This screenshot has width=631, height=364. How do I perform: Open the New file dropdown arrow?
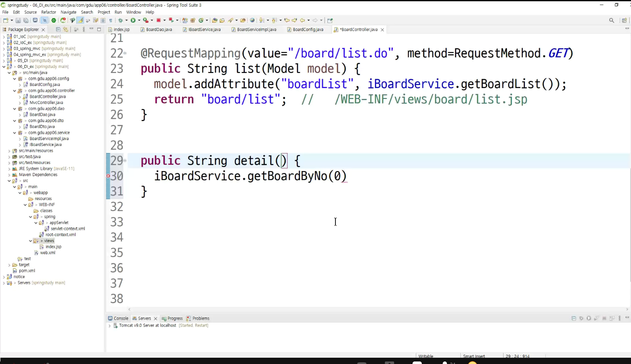click(11, 20)
